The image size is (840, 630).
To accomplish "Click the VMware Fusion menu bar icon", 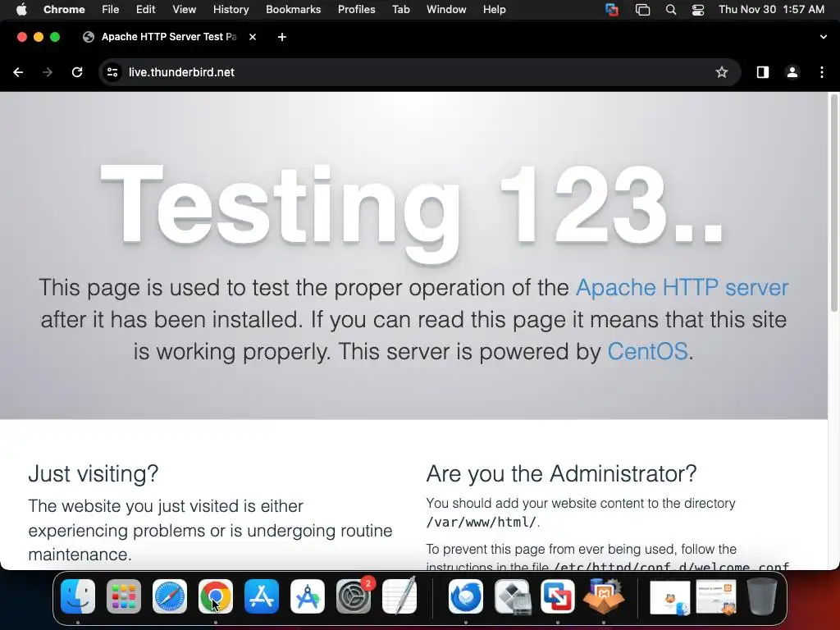I will tap(612, 10).
